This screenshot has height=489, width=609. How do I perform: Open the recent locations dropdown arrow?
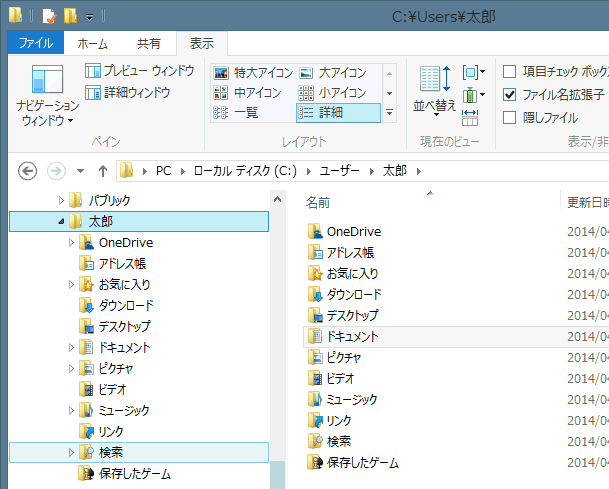tap(80, 170)
